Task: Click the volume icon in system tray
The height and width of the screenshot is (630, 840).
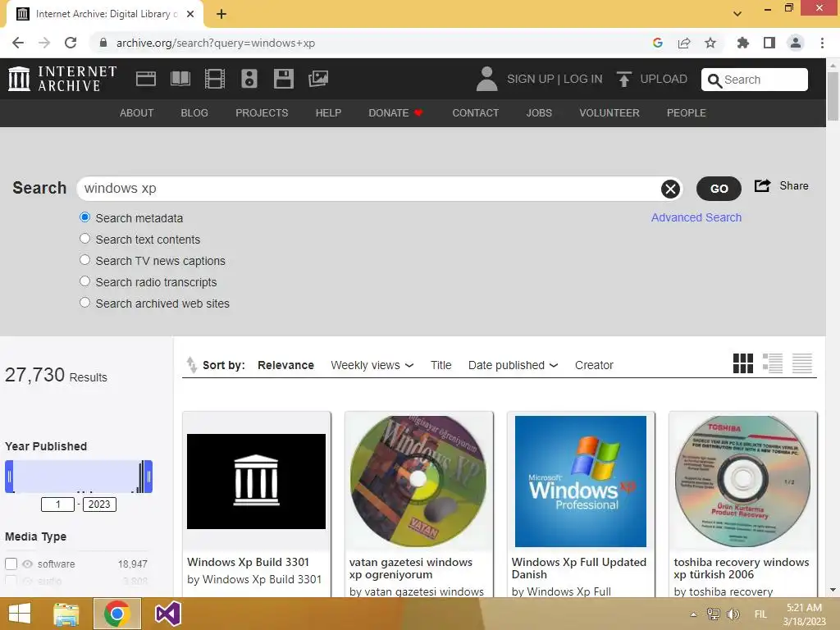Action: click(x=733, y=614)
